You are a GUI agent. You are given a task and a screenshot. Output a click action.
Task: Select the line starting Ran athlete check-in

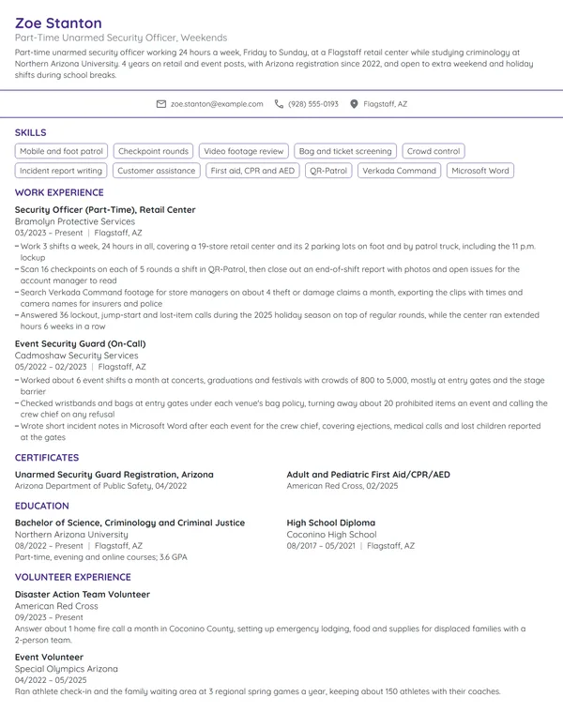click(258, 691)
